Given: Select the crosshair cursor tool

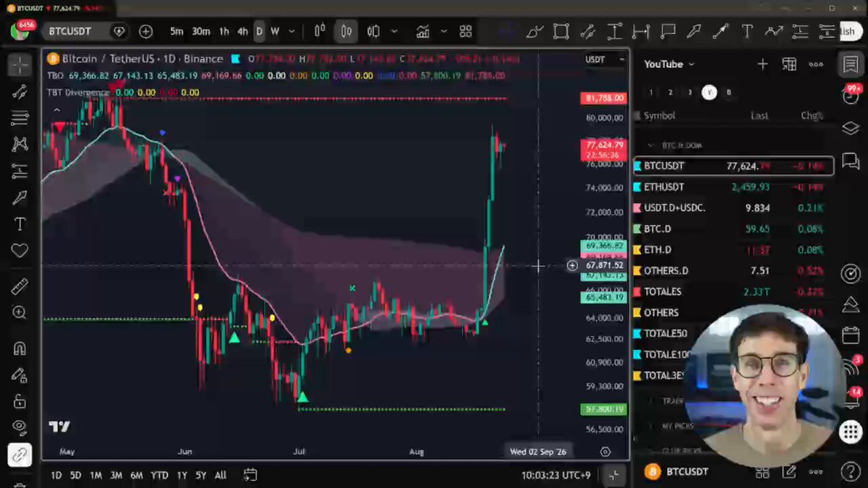Looking at the screenshot, I should [x=20, y=65].
